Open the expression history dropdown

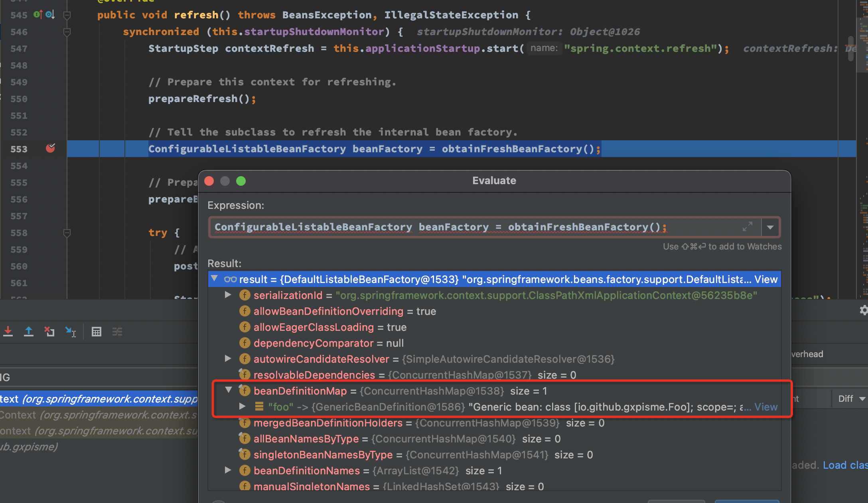[x=770, y=227]
